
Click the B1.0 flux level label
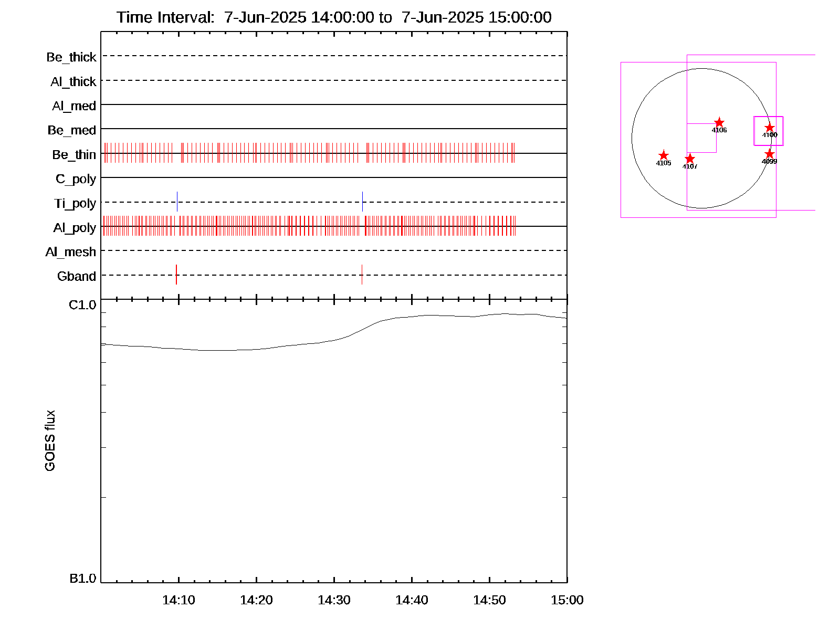[82, 579]
